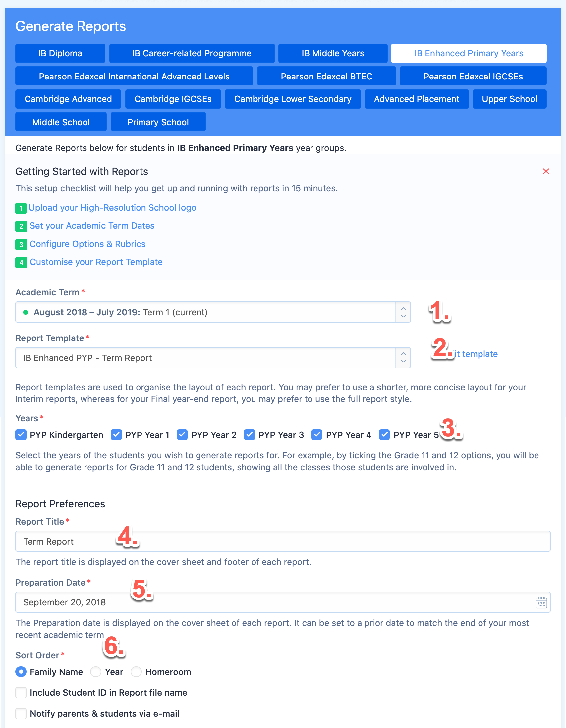Viewport: 566px width, 728px height.
Task: Open the Pearson Edexcel IGCSEs tab
Action: (473, 76)
